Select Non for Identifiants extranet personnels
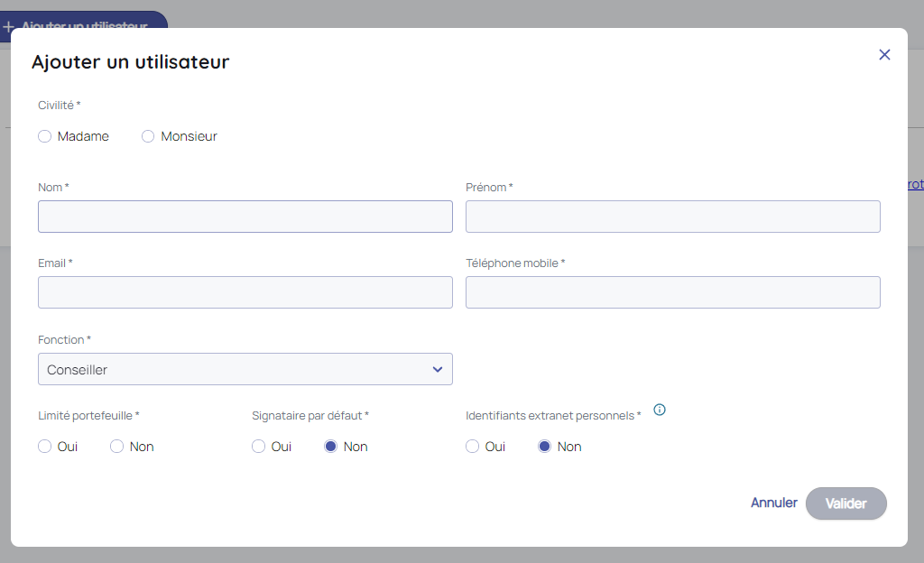 point(545,447)
